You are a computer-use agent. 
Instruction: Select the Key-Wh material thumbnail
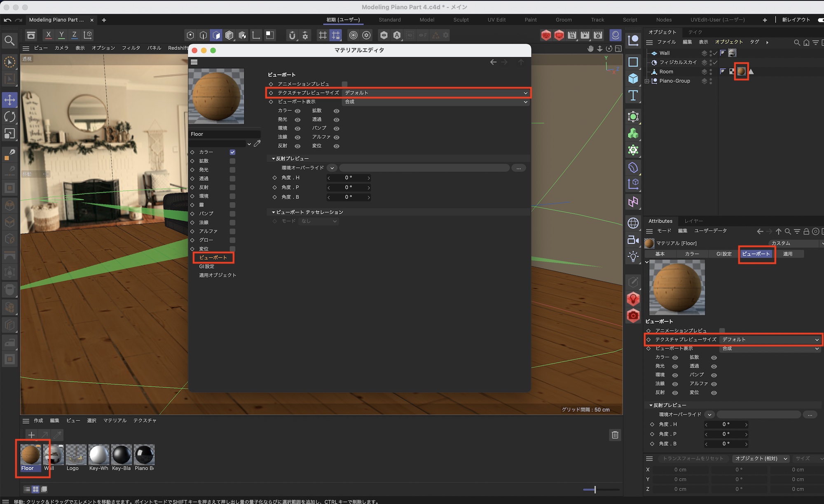98,455
